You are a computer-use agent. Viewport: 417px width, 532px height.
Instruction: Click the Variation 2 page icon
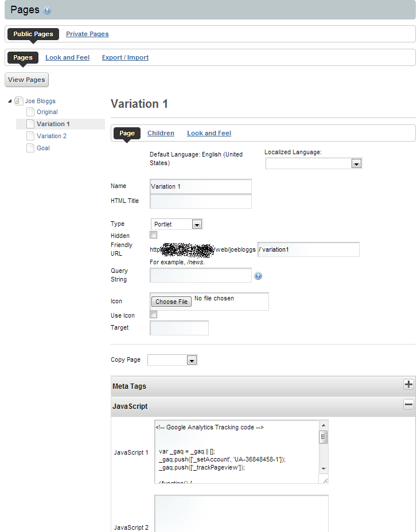click(30, 136)
